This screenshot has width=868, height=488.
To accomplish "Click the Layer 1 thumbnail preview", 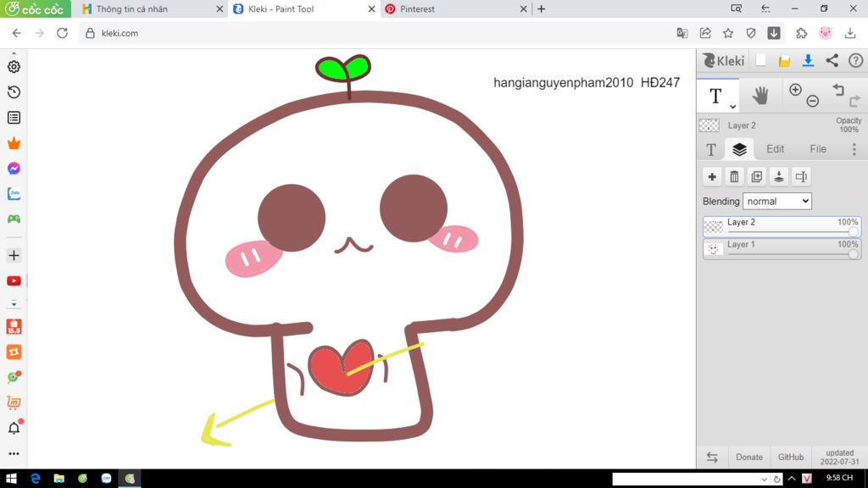I will pos(713,250).
